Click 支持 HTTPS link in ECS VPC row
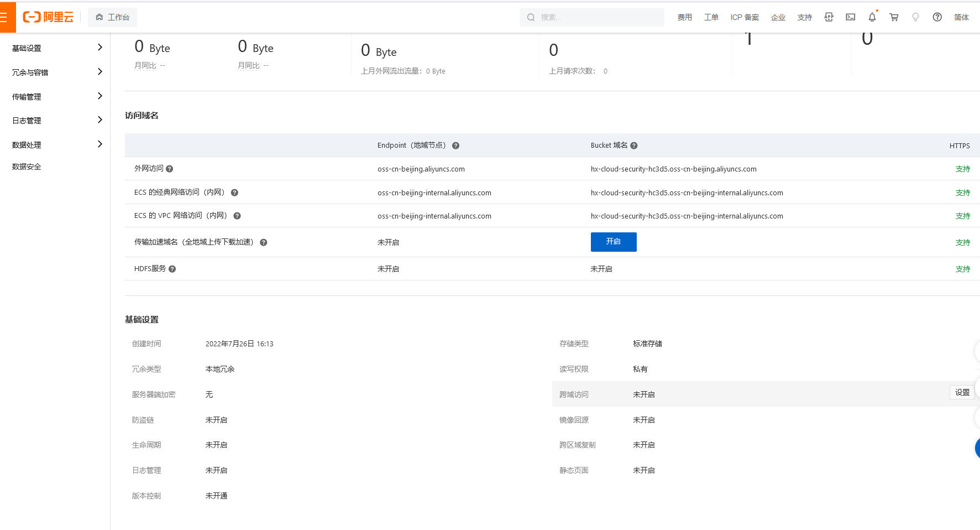 [x=963, y=216]
